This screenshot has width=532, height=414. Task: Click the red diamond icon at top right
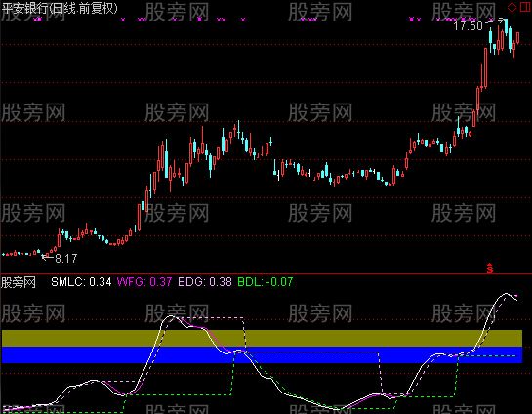(x=512, y=7)
